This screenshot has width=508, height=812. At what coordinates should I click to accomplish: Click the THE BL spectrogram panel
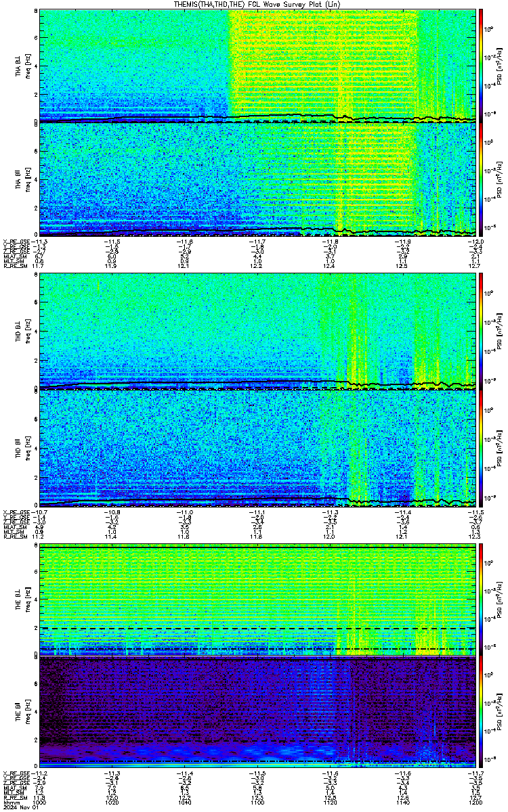257,600
